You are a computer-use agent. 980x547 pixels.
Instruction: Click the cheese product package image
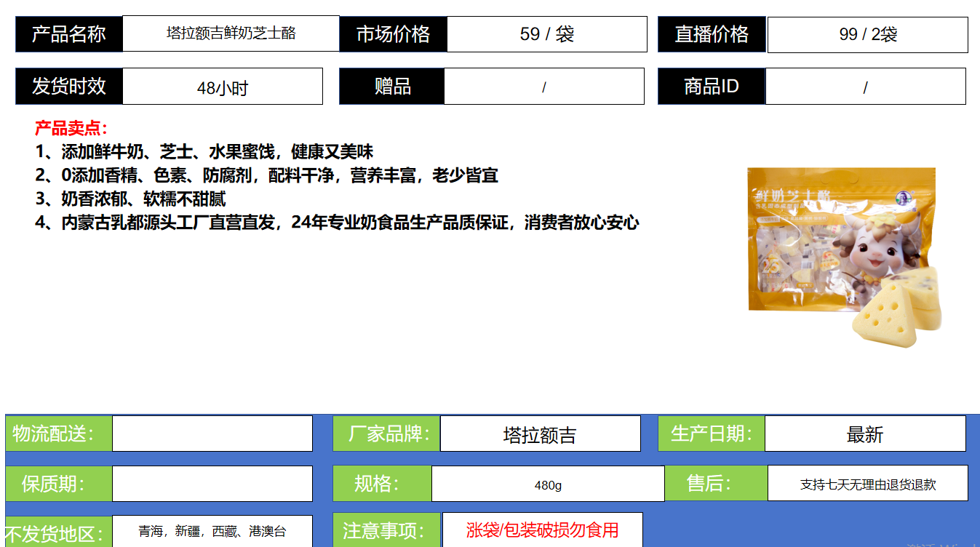[844, 256]
